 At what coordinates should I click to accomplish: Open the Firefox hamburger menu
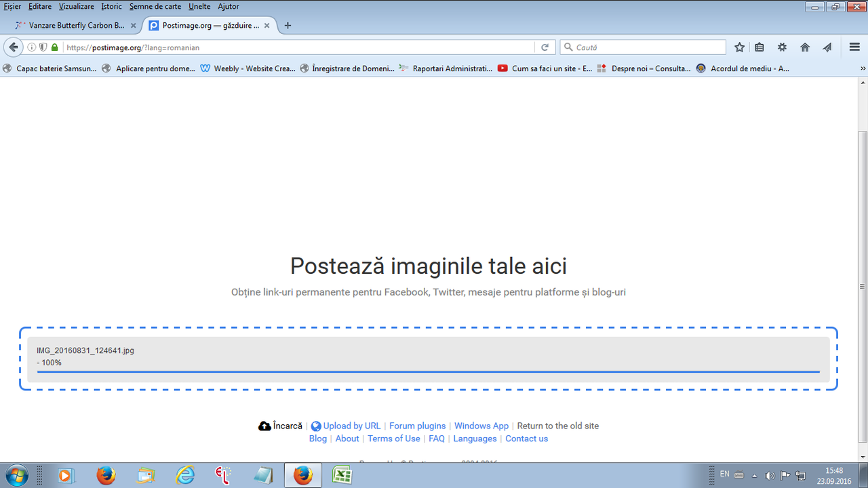click(854, 47)
